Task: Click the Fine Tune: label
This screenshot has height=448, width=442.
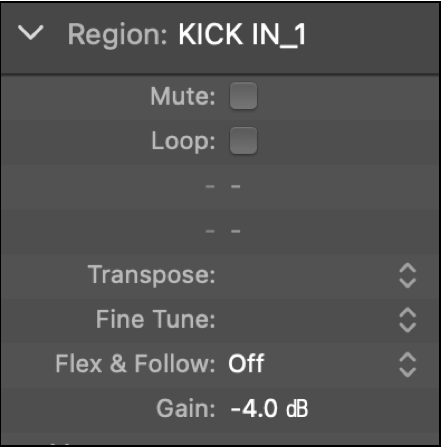Action: (x=156, y=319)
